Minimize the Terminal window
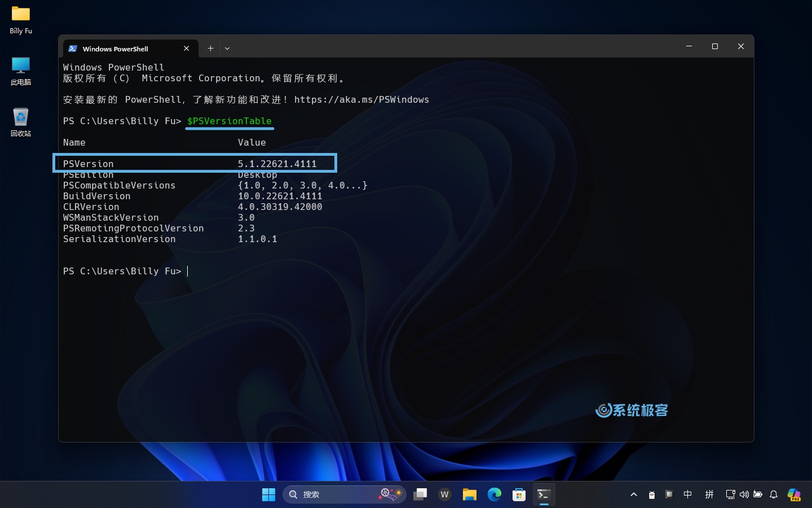The image size is (812, 508). point(689,46)
